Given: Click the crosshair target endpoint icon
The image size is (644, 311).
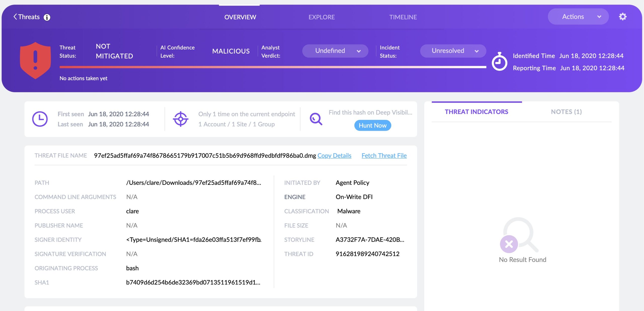Looking at the screenshot, I should 181,119.
